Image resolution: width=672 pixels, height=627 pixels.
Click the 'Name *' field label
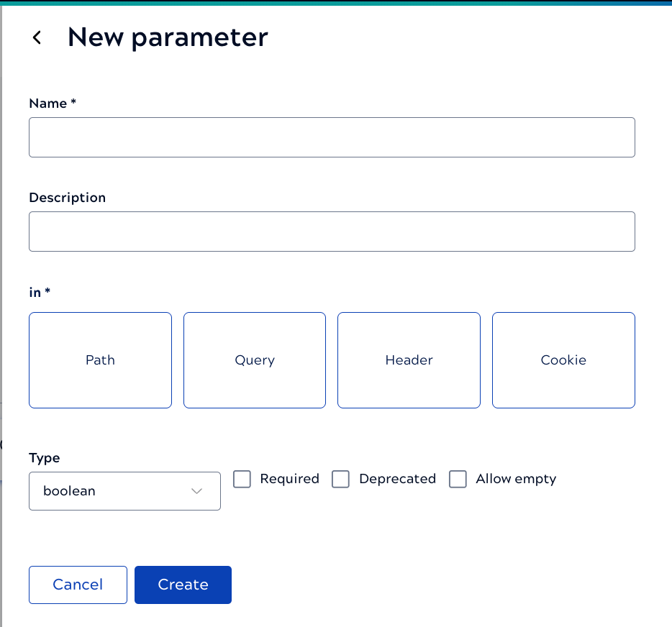pos(53,104)
